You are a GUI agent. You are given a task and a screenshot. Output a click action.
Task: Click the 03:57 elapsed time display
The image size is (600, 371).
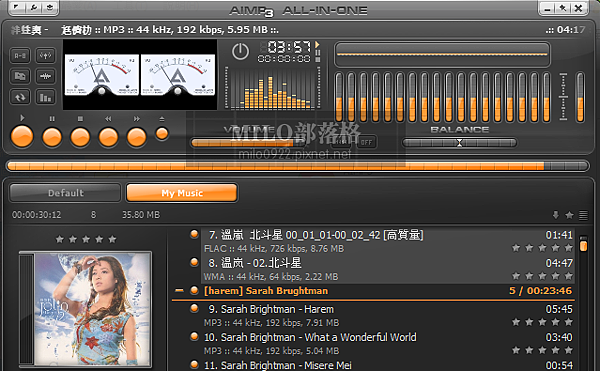tap(290, 47)
